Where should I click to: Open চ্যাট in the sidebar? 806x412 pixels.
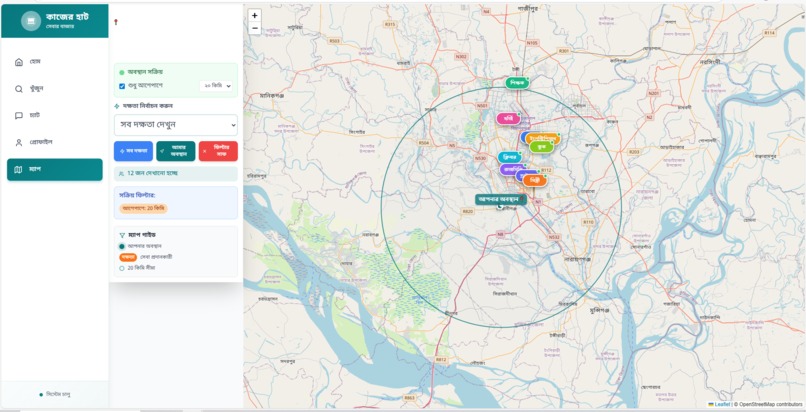(x=54, y=116)
